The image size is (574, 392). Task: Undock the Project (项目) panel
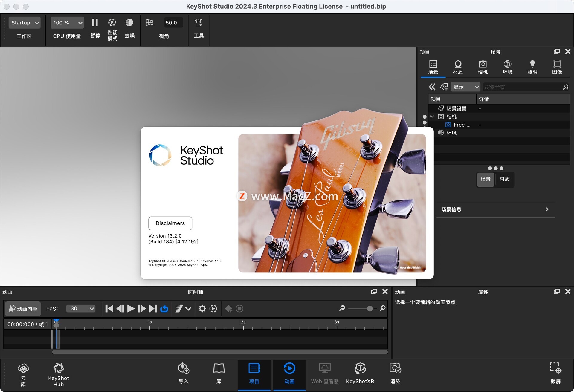coord(556,52)
